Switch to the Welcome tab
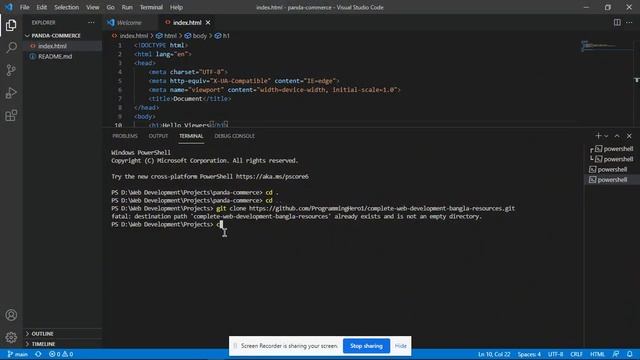 [129, 22]
